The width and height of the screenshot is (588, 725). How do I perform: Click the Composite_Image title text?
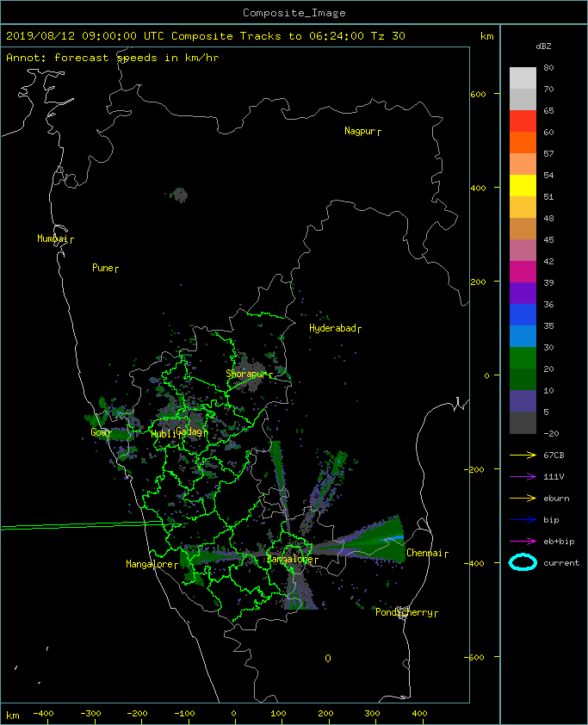click(x=294, y=13)
